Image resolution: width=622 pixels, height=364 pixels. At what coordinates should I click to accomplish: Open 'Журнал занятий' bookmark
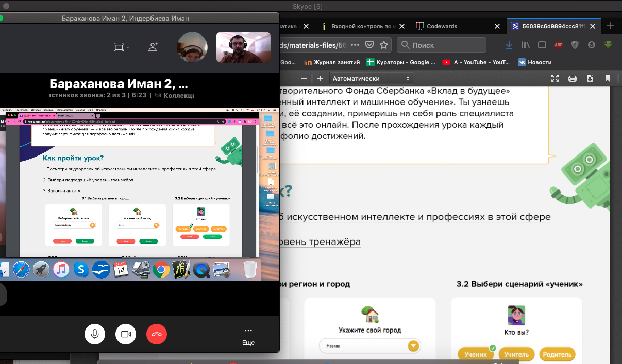(x=329, y=62)
